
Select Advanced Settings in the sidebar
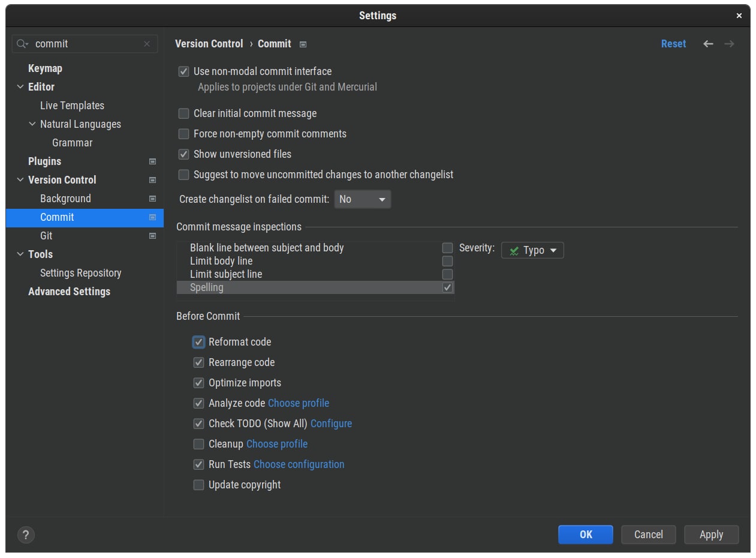pyautogui.click(x=69, y=292)
